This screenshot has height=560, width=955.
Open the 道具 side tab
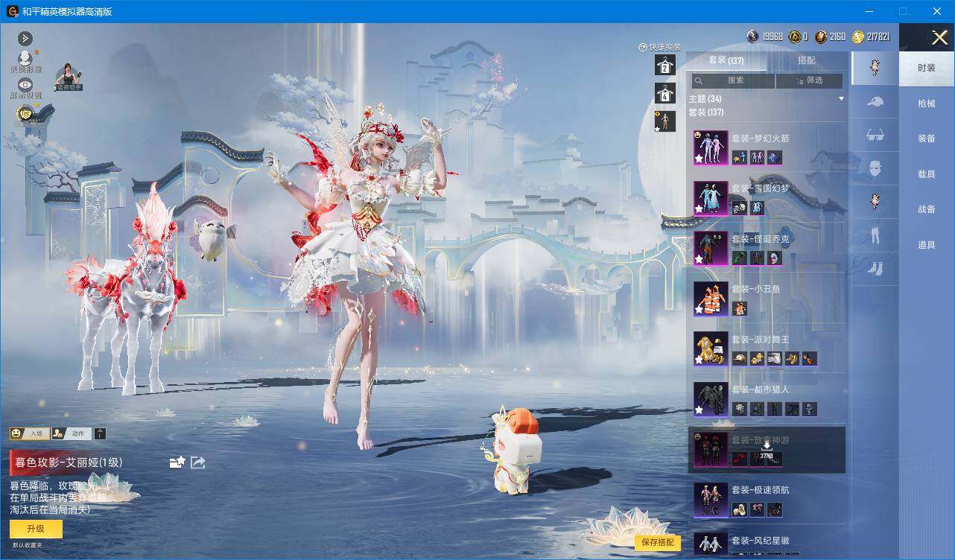(927, 245)
